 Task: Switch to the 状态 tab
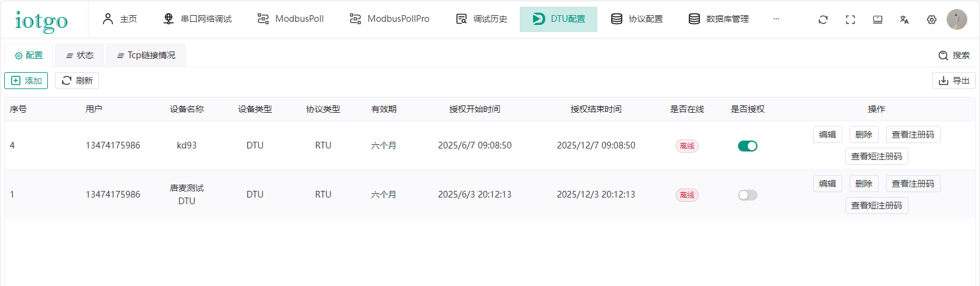coord(79,55)
